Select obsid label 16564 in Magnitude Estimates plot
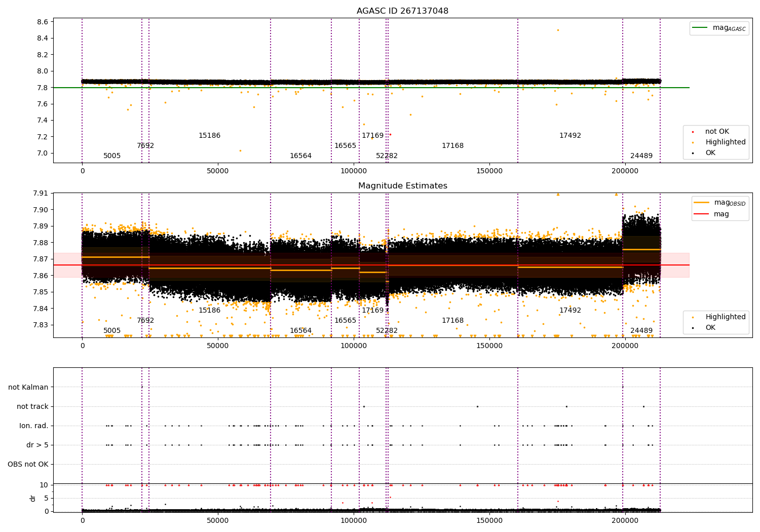Screen dimensions: 760x532 300,331
